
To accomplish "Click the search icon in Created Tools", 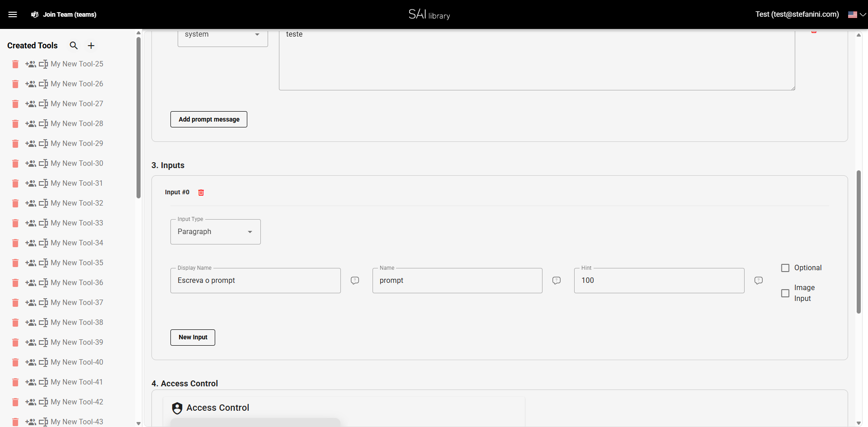I will 73,45.
